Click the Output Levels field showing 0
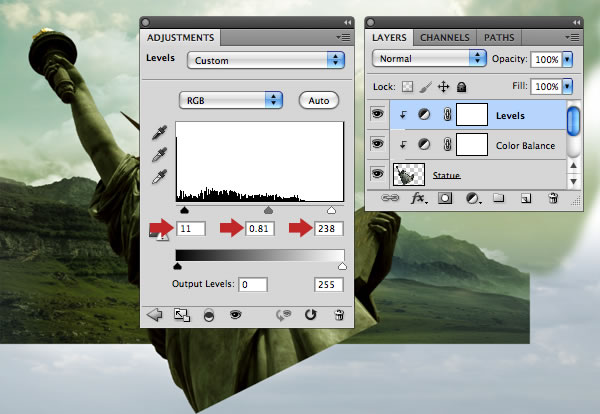600x414 pixels. point(253,284)
